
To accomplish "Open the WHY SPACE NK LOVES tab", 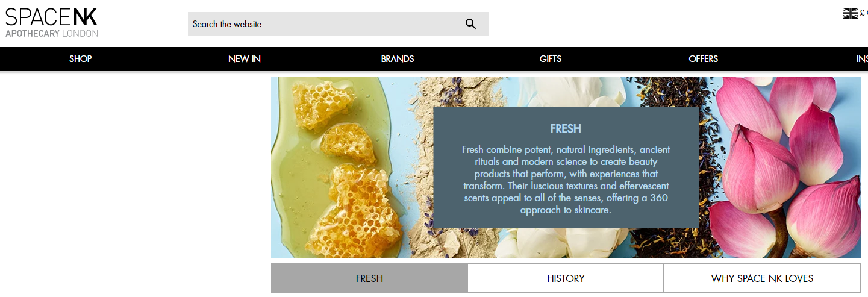I will tap(762, 278).
